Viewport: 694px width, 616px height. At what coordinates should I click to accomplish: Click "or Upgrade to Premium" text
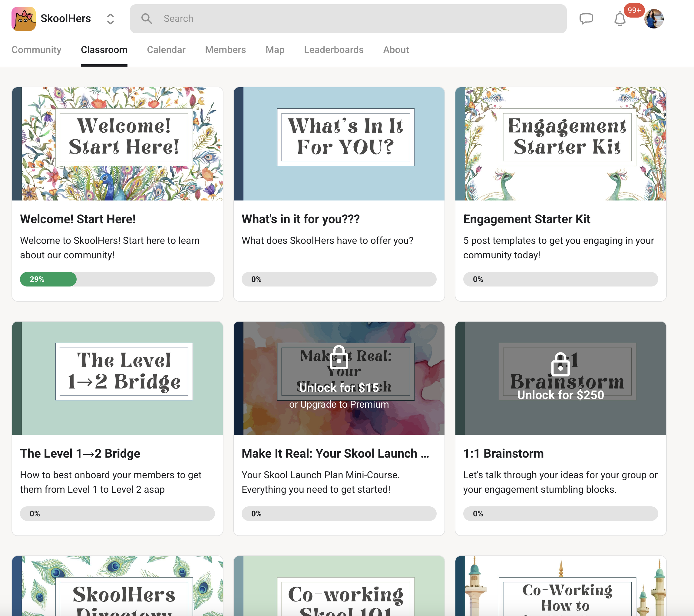pos(339,404)
